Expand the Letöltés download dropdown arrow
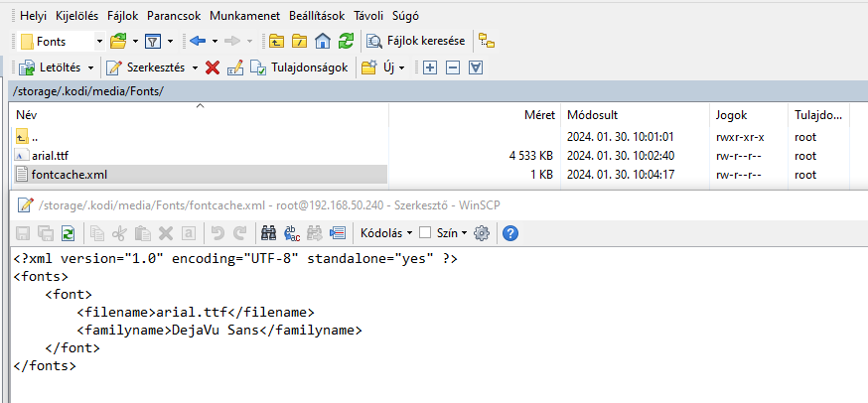This screenshot has width=868, height=403. tap(90, 67)
